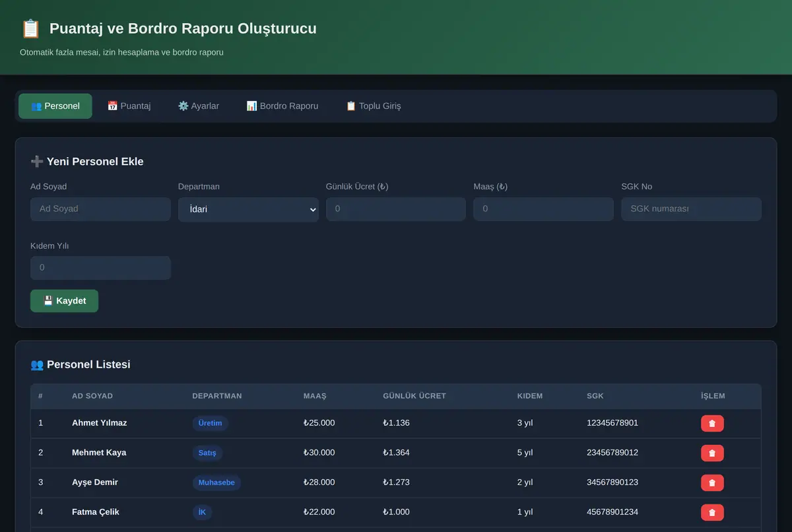The image size is (792, 532).
Task: Delete Ahmet Yılmaz with trash icon
Action: coord(712,423)
